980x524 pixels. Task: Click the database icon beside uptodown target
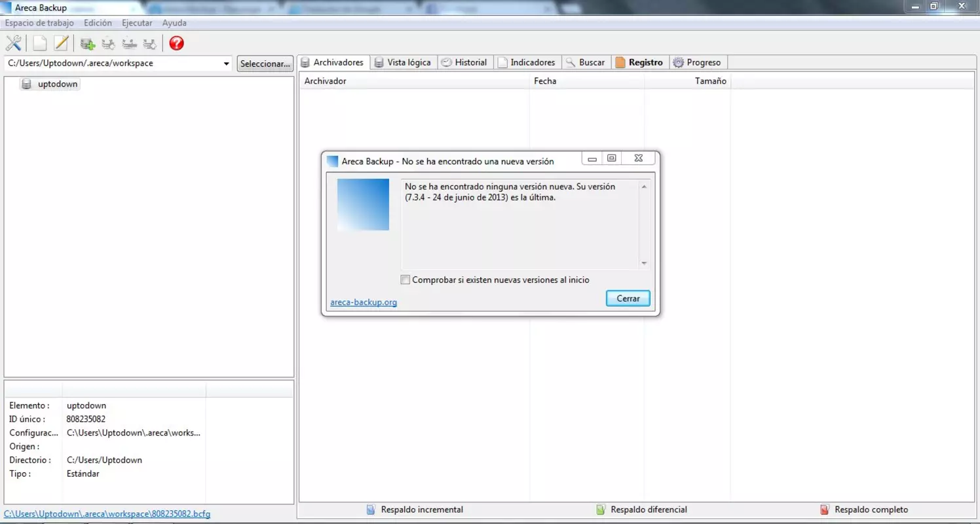coord(26,84)
